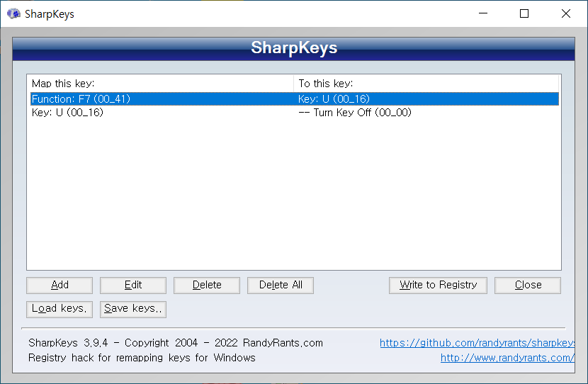Open the GitHub sharpkeys link
This screenshot has width=588, height=384.
coord(477,343)
